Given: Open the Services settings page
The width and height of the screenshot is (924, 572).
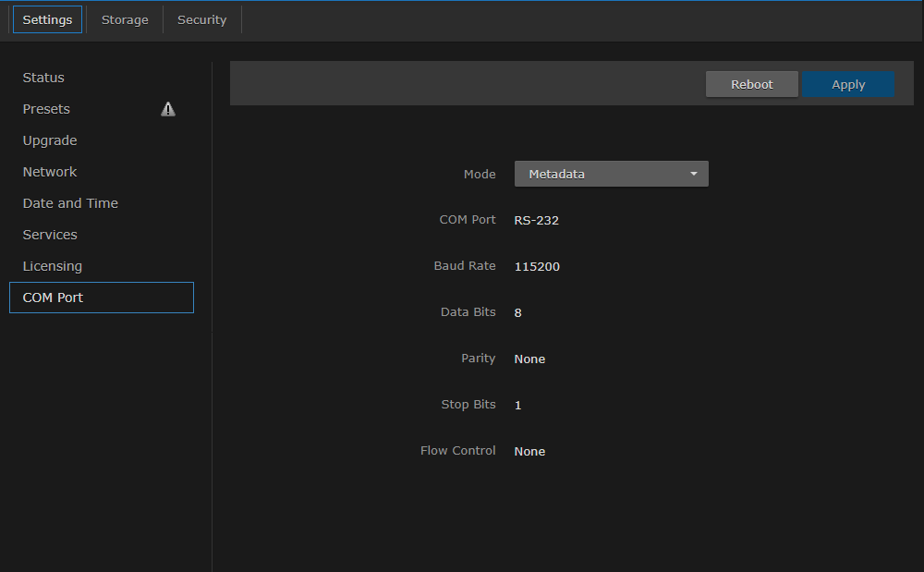Looking at the screenshot, I should point(49,235).
